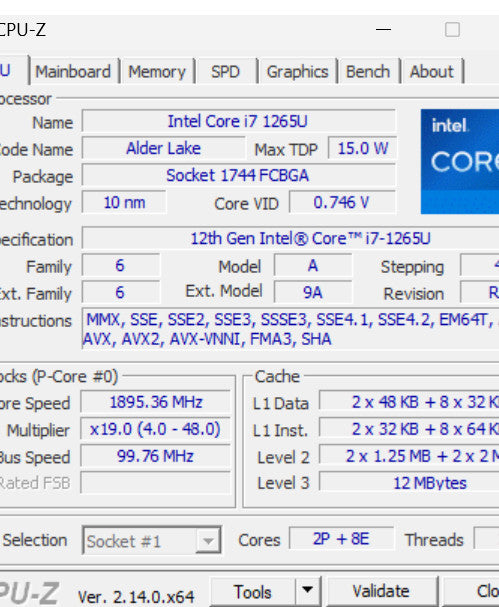Click the version text Ver. 2.14.0.x64
This screenshot has width=499, height=607.
click(136, 597)
